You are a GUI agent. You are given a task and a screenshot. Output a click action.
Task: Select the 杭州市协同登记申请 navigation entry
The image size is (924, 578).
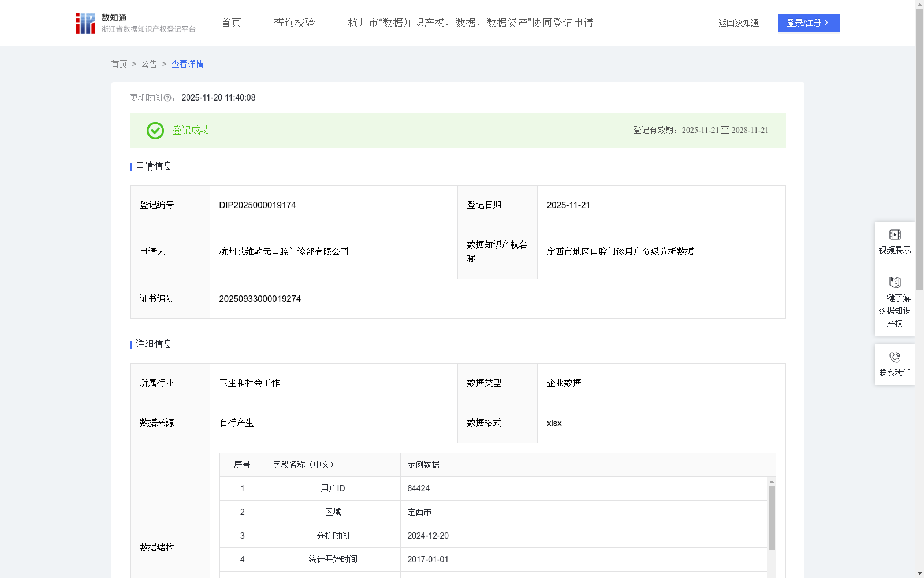[470, 23]
